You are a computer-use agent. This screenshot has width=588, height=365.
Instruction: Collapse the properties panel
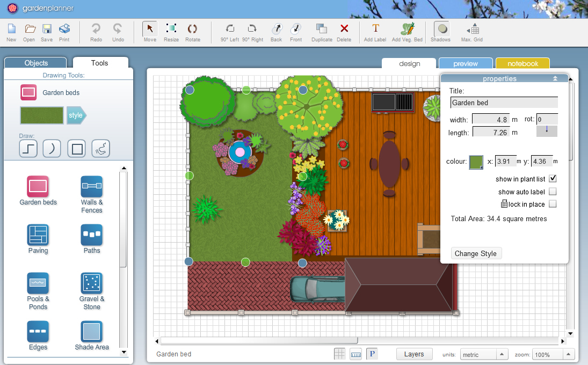[x=555, y=78]
